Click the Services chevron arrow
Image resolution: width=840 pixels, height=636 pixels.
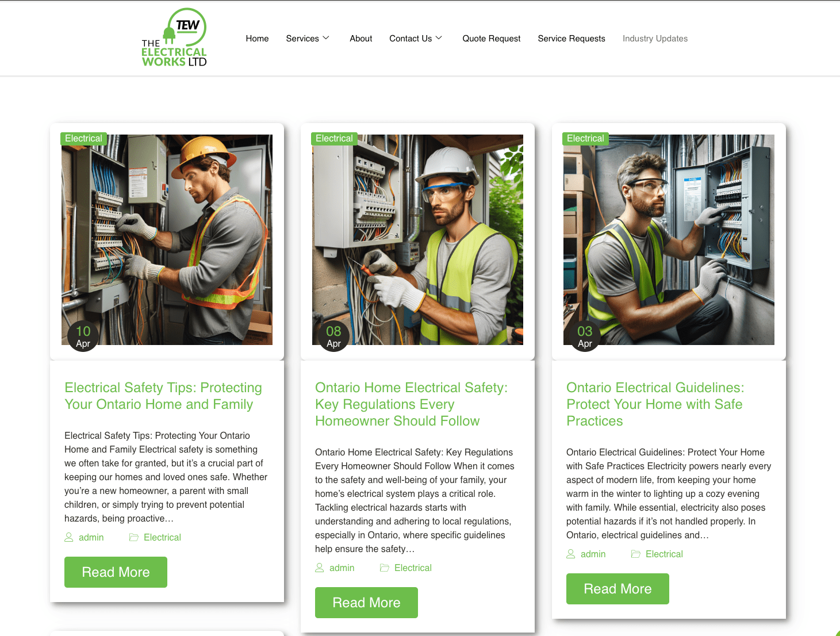(x=326, y=39)
